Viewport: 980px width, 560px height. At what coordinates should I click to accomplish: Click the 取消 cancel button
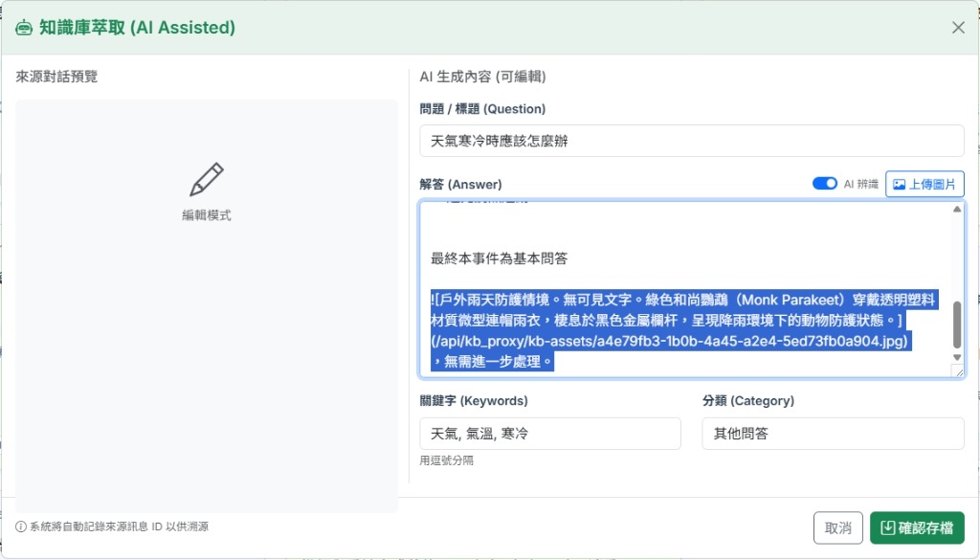(838, 526)
